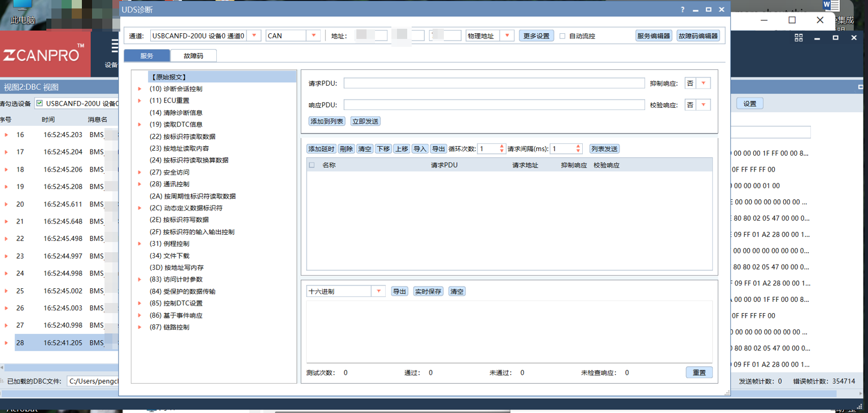
Task: Select (22) 按标识符读取数据 service
Action: (182, 137)
